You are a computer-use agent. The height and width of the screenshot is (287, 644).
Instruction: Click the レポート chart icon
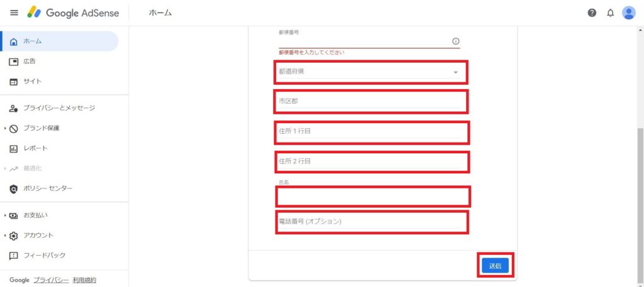tap(14, 148)
